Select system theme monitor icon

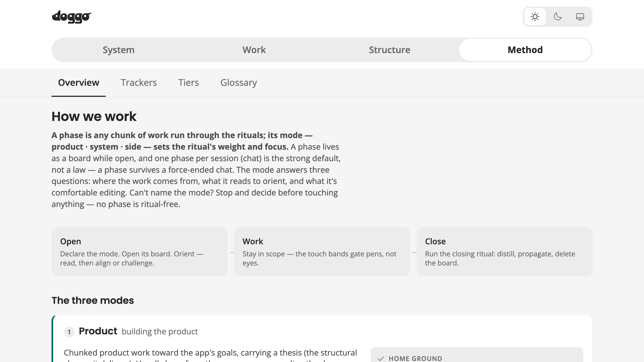pos(580,17)
